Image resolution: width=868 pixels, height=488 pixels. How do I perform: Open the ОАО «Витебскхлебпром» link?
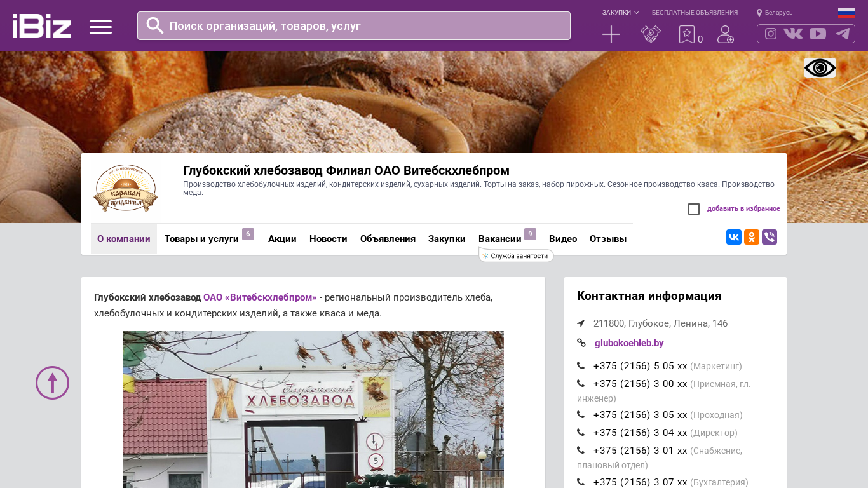(x=260, y=297)
